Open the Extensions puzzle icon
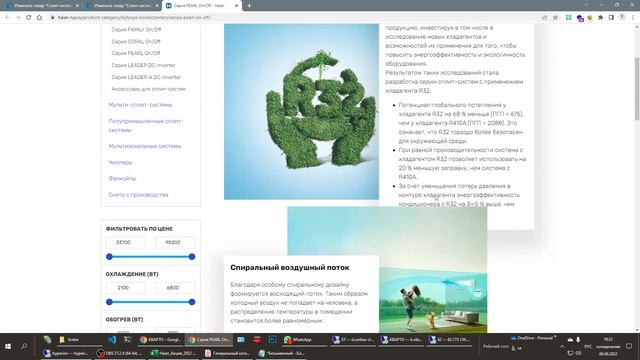 [x=600, y=18]
